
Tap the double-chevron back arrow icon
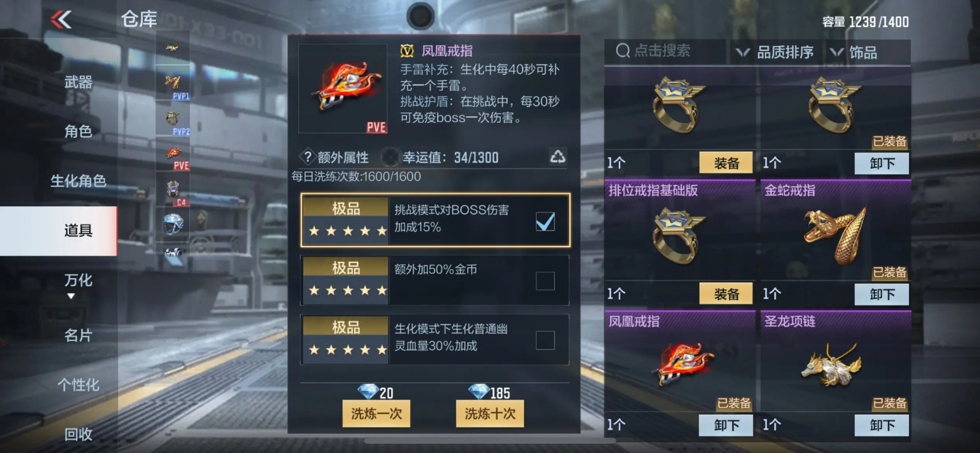point(61,19)
